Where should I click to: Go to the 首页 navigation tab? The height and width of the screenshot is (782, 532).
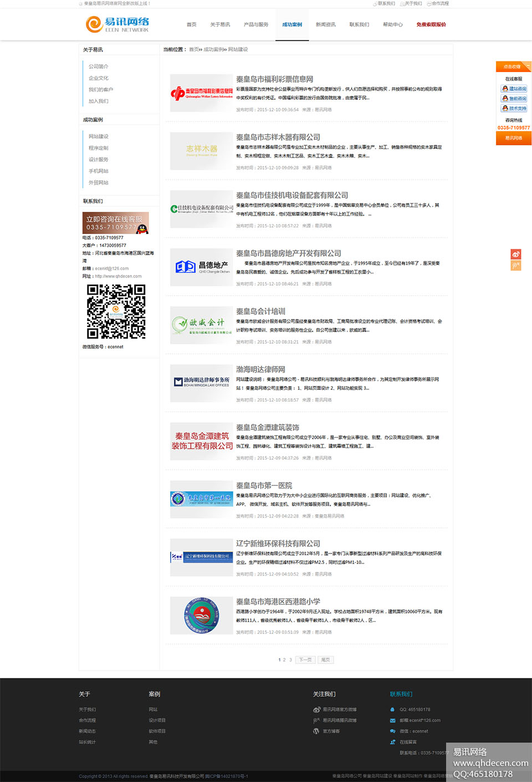pyautogui.click(x=192, y=24)
